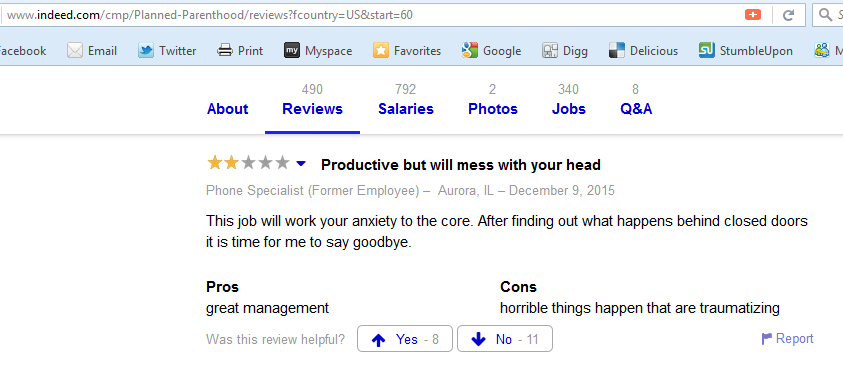Open the Delicious bookmark icon
Screen dimensions: 843x375
(x=616, y=51)
